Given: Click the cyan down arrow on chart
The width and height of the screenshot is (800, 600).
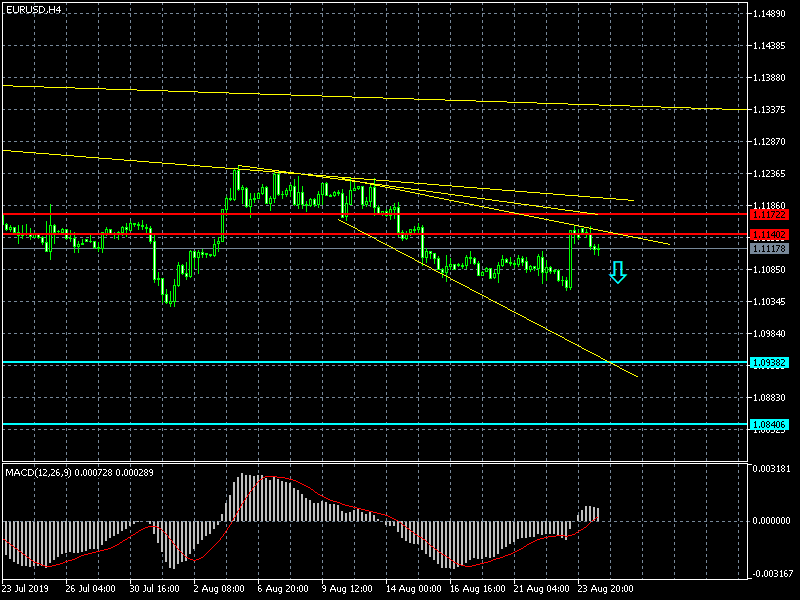Looking at the screenshot, I should coord(618,271).
